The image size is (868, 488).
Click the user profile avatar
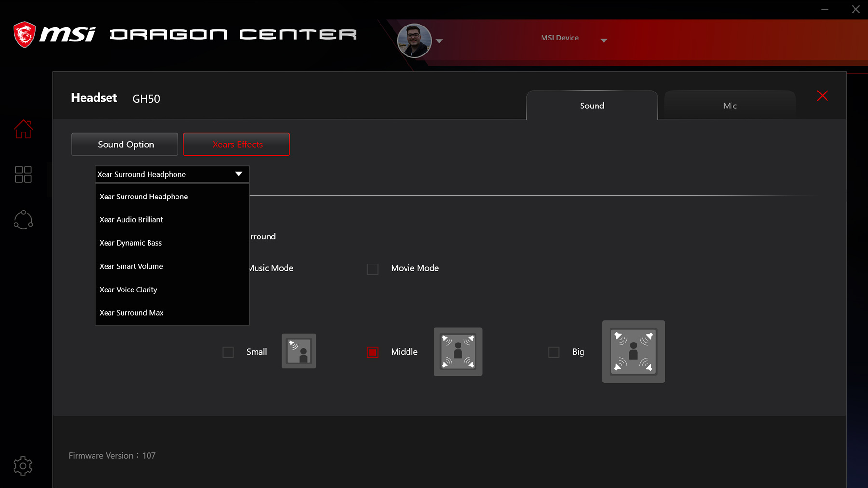(x=414, y=40)
